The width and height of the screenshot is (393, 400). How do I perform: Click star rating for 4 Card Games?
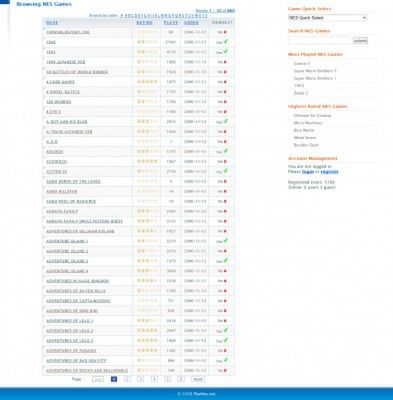(147, 82)
